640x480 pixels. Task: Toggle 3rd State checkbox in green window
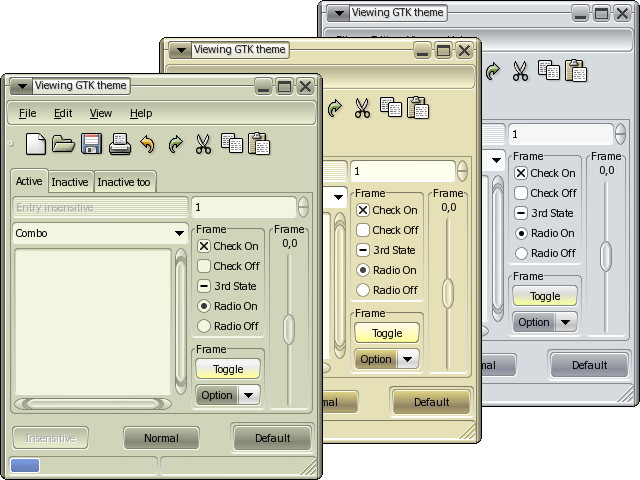(204, 286)
